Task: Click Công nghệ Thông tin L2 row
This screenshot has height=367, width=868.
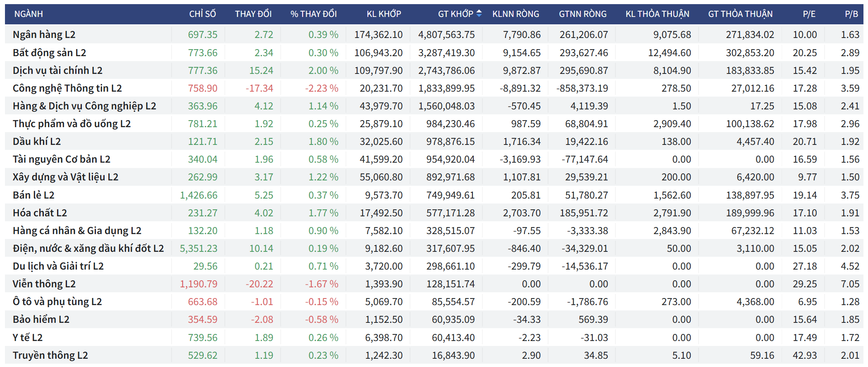Action: [x=67, y=88]
